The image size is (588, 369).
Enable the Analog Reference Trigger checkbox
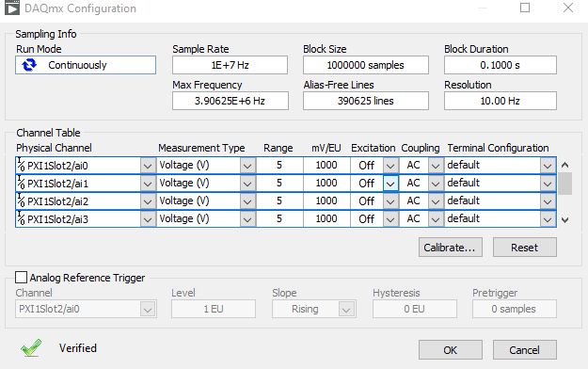(x=21, y=278)
